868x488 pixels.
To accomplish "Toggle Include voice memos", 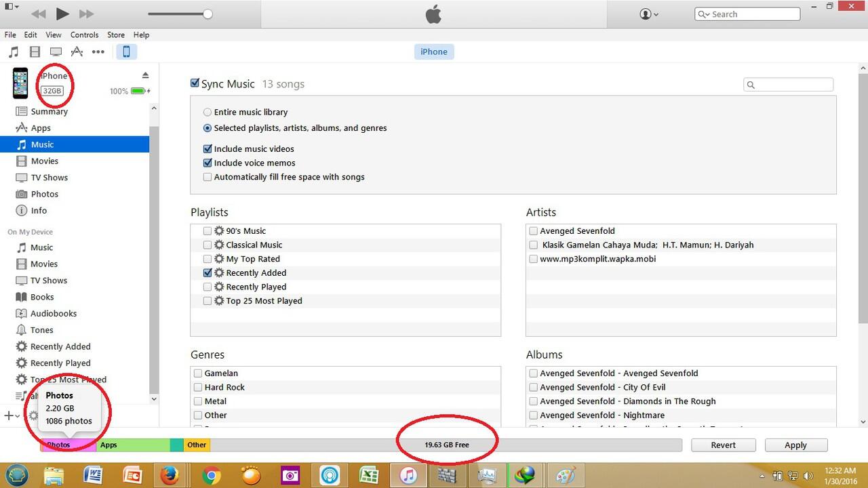I will click(208, 163).
